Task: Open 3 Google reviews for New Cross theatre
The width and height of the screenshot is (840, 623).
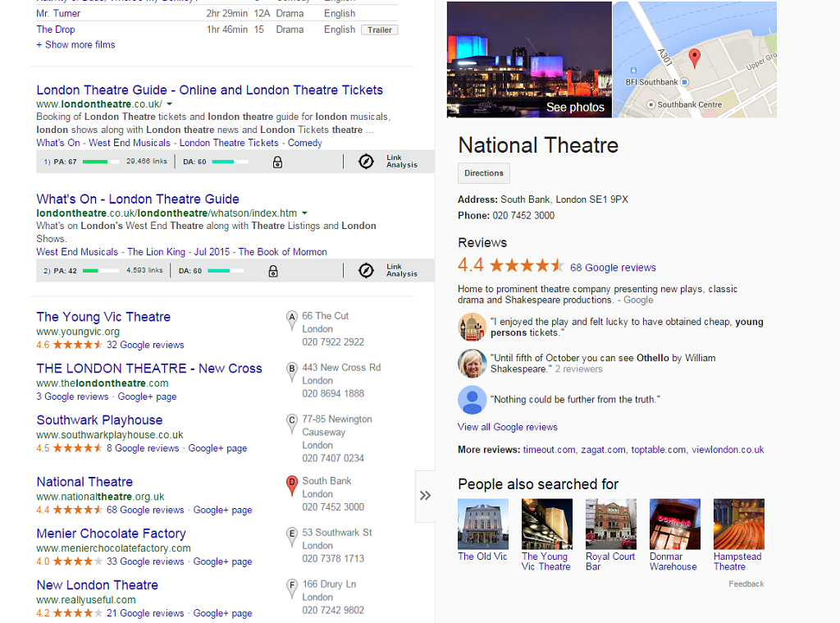Action: [72, 396]
